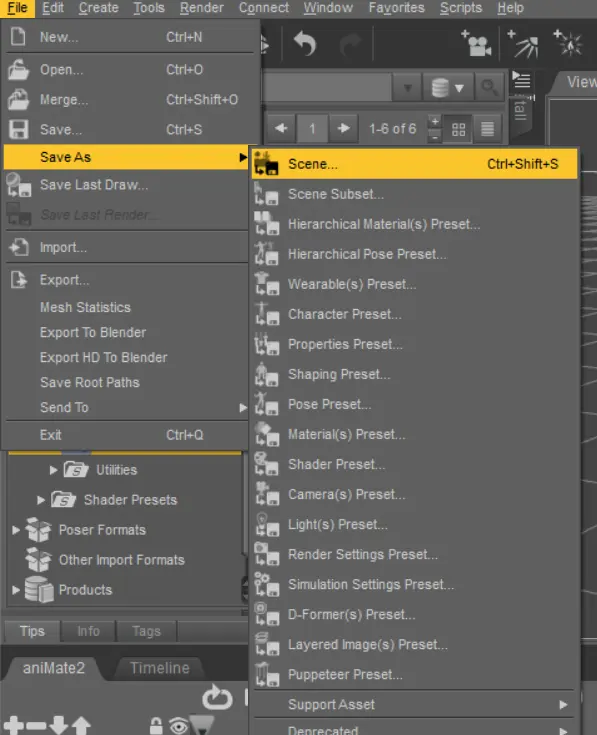Go to next page arrow
The image size is (597, 735).
tap(343, 128)
